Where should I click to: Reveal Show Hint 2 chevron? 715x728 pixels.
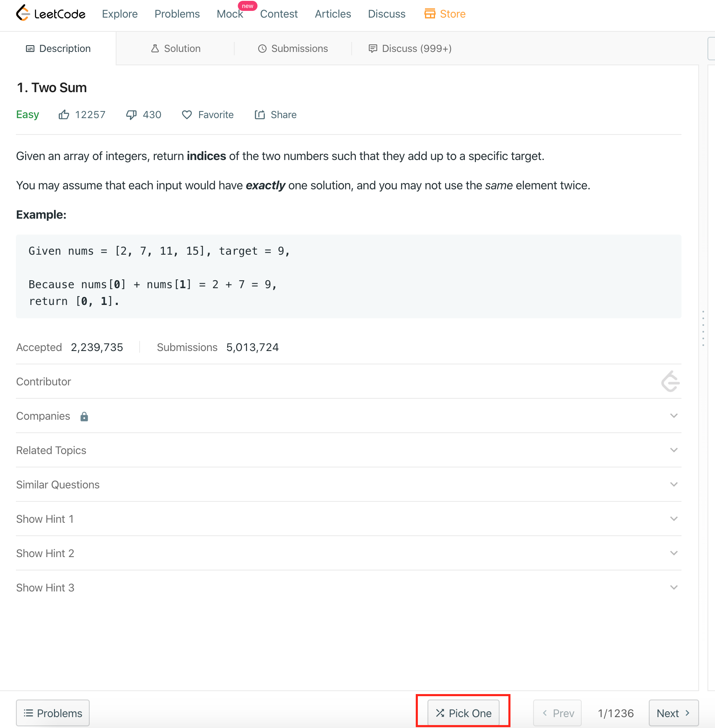674,553
